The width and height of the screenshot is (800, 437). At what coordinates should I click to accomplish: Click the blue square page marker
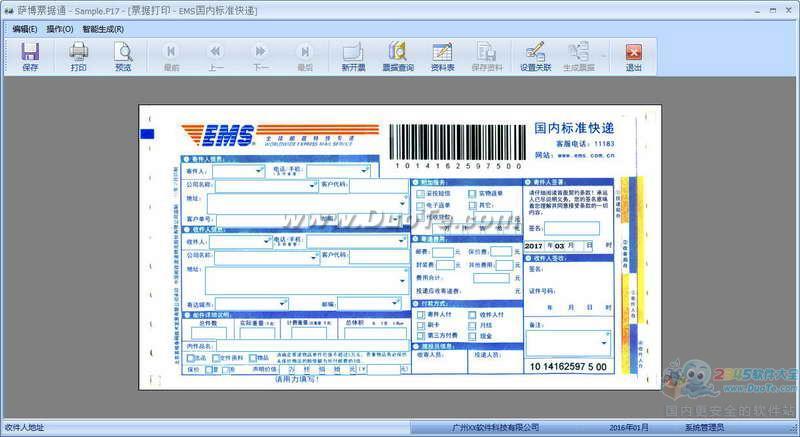pyautogui.click(x=147, y=134)
